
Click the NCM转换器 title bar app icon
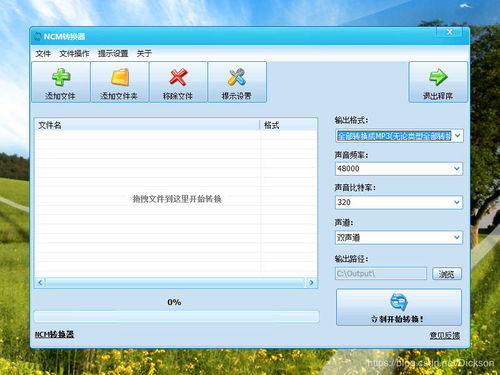pyautogui.click(x=38, y=36)
